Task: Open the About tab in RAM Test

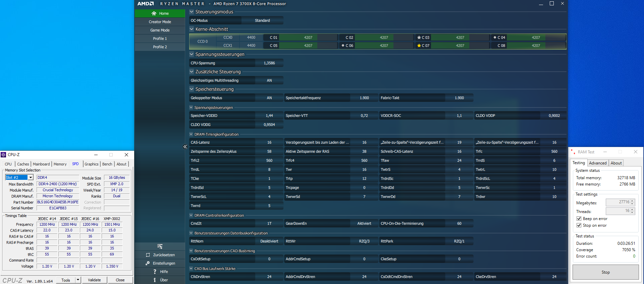Action: point(616,163)
